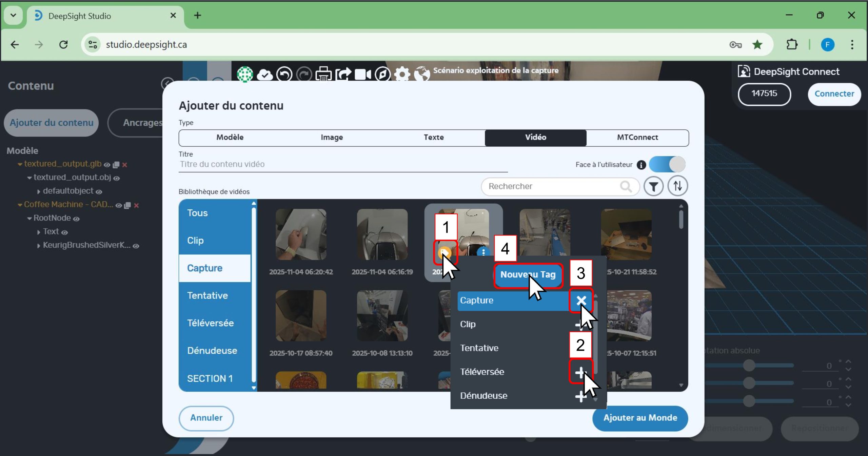Click the undo icon in toolbar
Screen dimensions: 868x456
coord(284,74)
